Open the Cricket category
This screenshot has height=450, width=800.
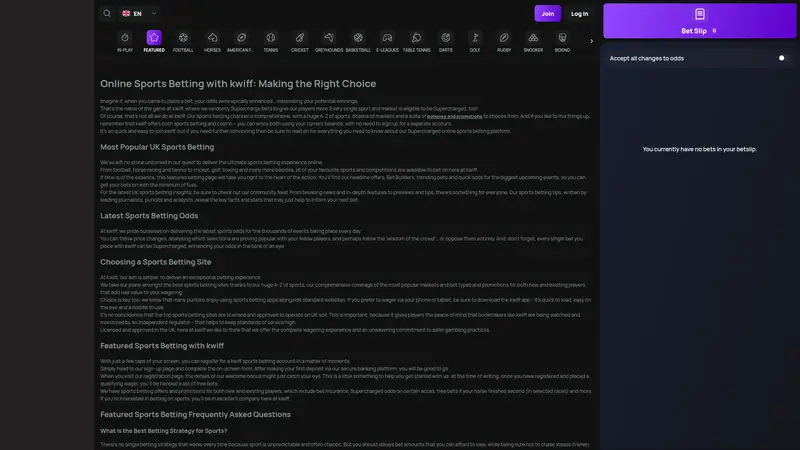(299, 41)
